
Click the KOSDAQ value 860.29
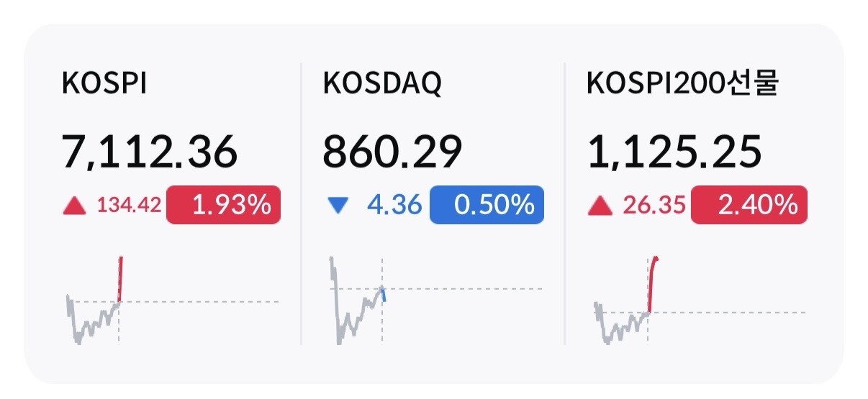[392, 152]
